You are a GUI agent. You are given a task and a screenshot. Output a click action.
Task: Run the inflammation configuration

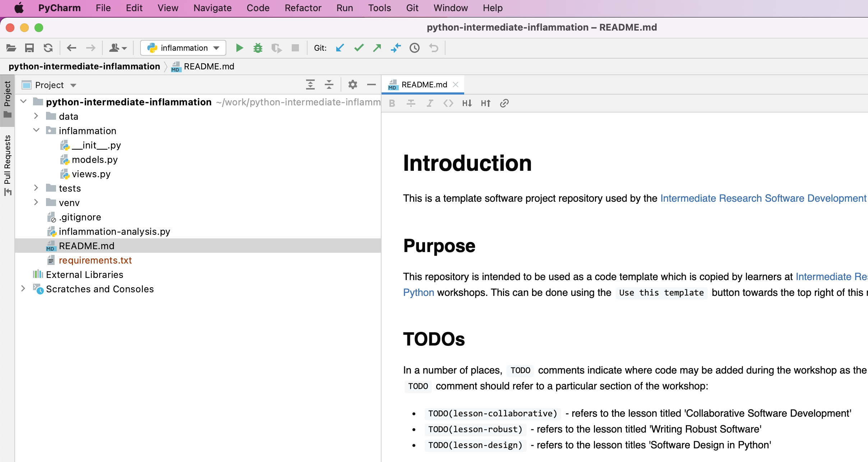[239, 47]
